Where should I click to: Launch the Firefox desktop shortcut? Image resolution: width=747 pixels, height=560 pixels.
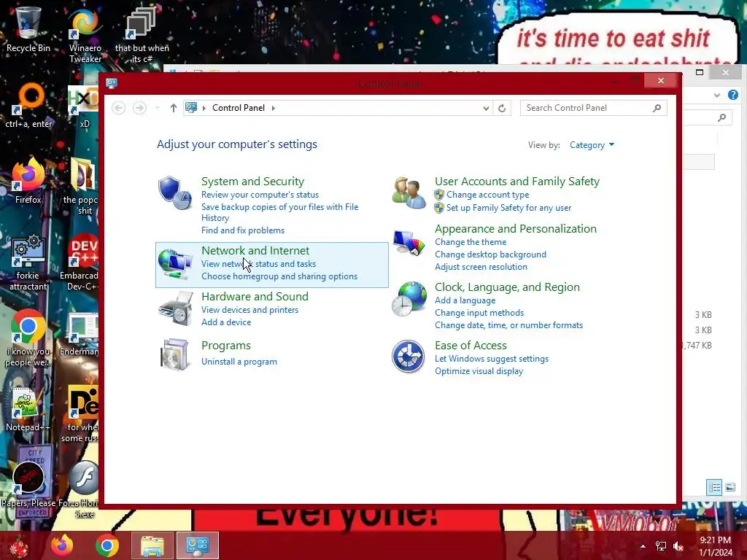(28, 181)
